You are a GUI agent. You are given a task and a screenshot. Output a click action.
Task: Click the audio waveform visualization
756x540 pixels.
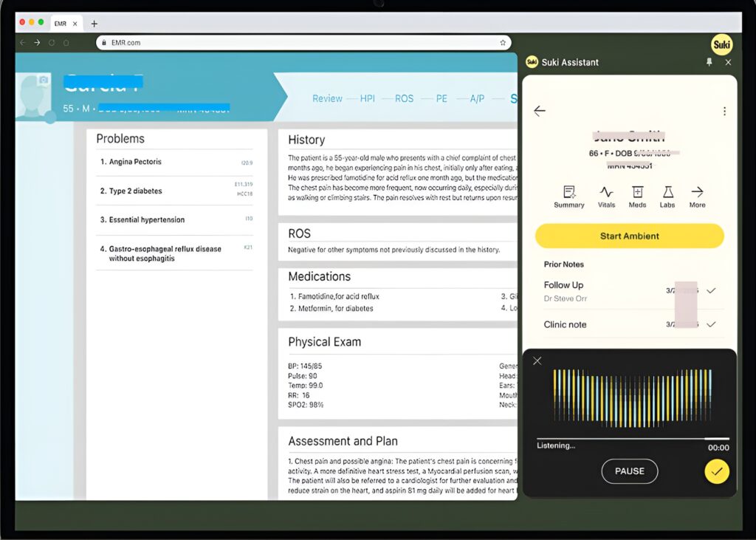[632, 398]
